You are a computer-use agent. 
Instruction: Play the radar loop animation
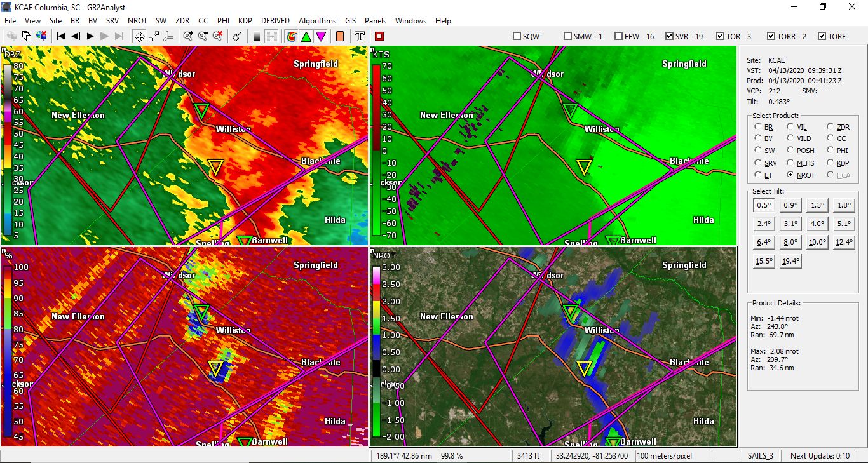[x=90, y=36]
